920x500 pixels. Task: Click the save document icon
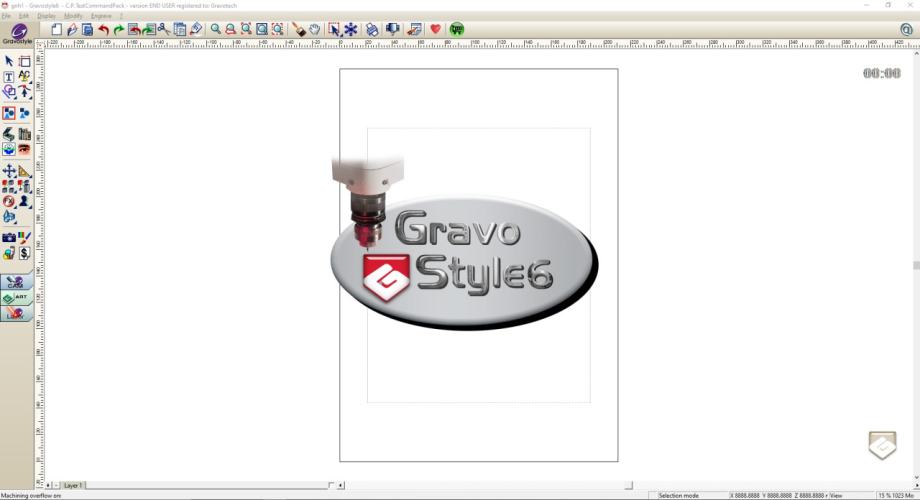pyautogui.click(x=87, y=29)
